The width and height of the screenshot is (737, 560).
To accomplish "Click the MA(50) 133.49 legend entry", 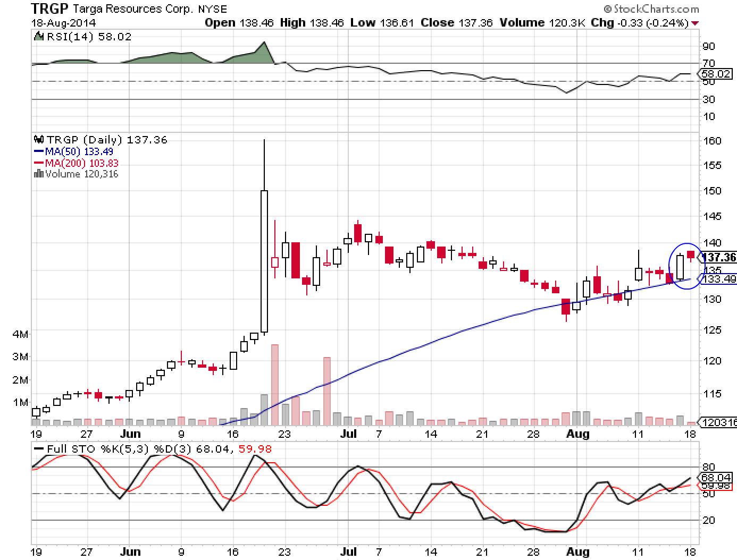I will pos(74,151).
